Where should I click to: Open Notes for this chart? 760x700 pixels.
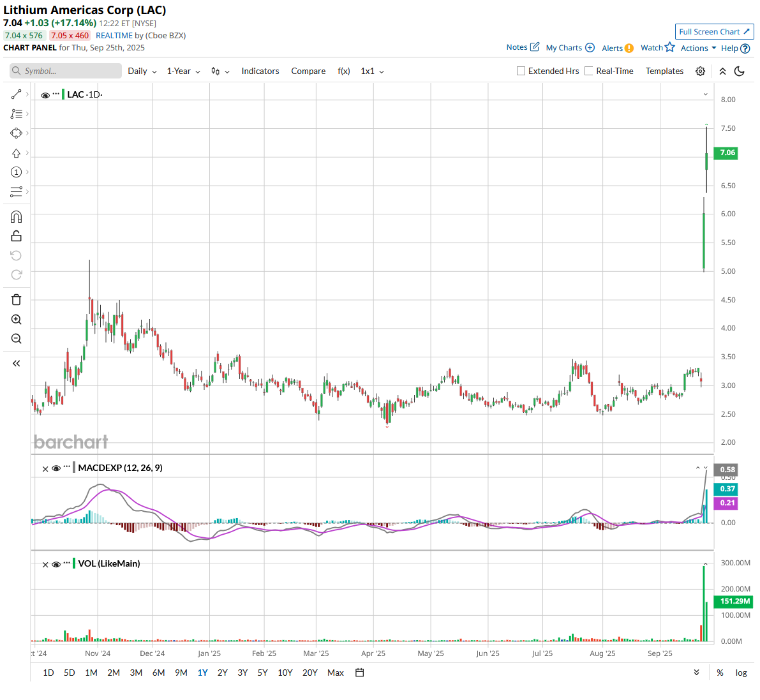(523, 47)
